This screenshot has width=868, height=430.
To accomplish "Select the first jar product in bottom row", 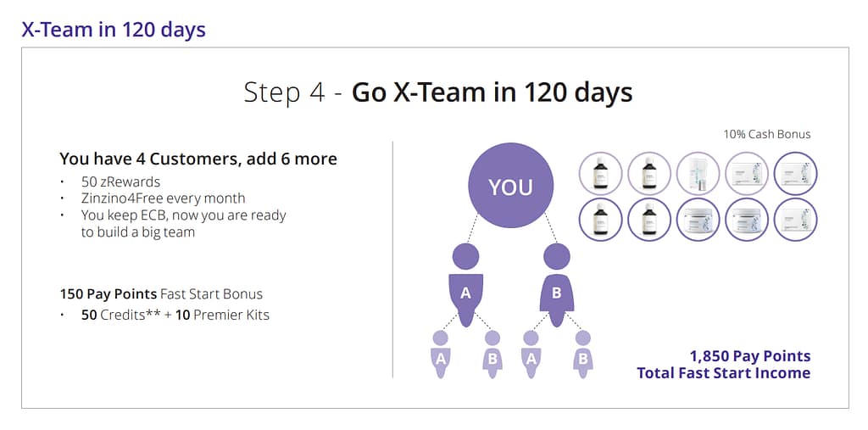I will [x=698, y=220].
